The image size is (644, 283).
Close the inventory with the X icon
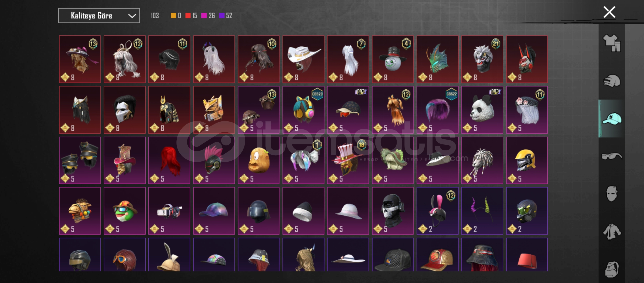(x=609, y=12)
